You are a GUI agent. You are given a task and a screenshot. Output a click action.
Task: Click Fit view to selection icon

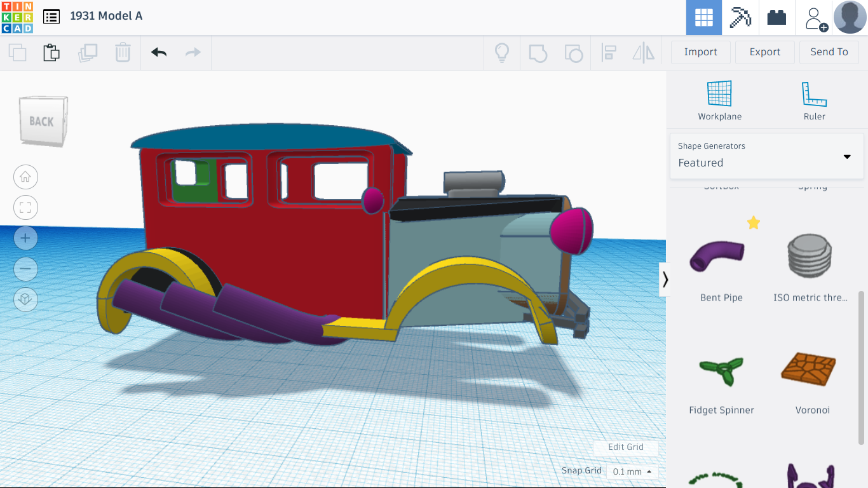coord(25,207)
